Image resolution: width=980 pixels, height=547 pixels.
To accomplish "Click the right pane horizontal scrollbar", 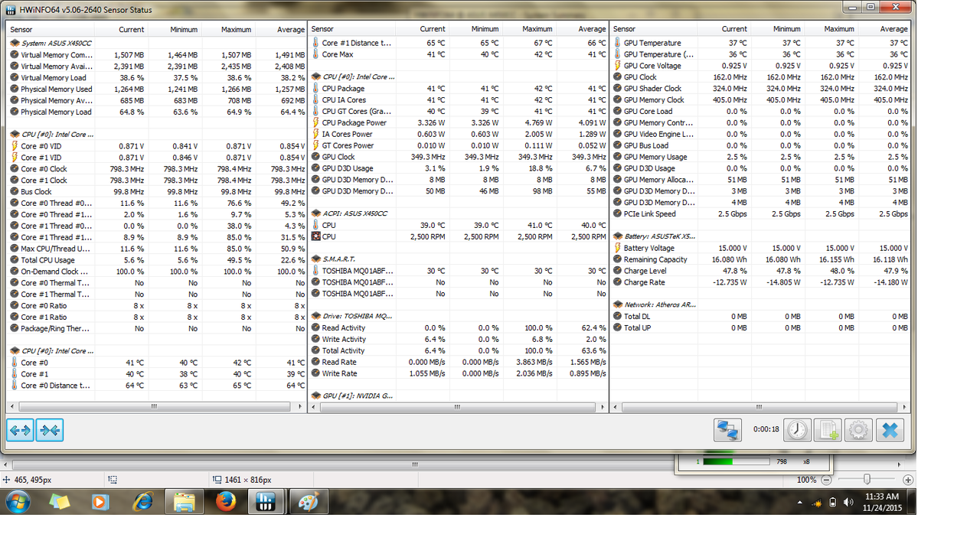I will [760, 406].
